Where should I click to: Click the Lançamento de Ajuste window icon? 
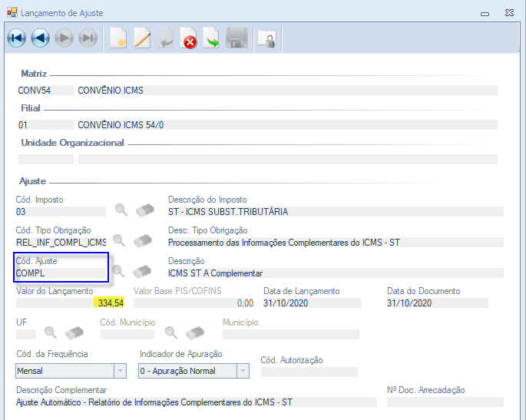click(x=12, y=13)
